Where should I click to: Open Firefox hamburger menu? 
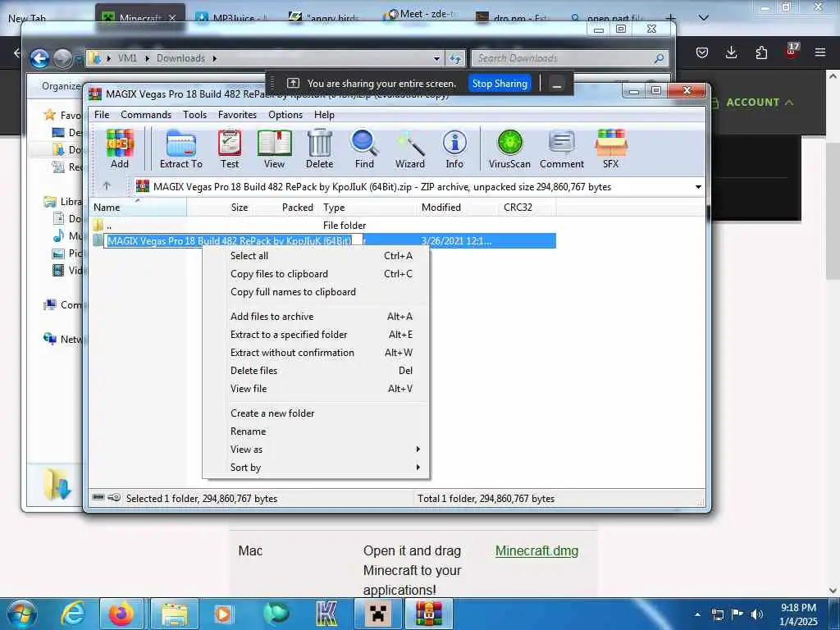point(820,52)
